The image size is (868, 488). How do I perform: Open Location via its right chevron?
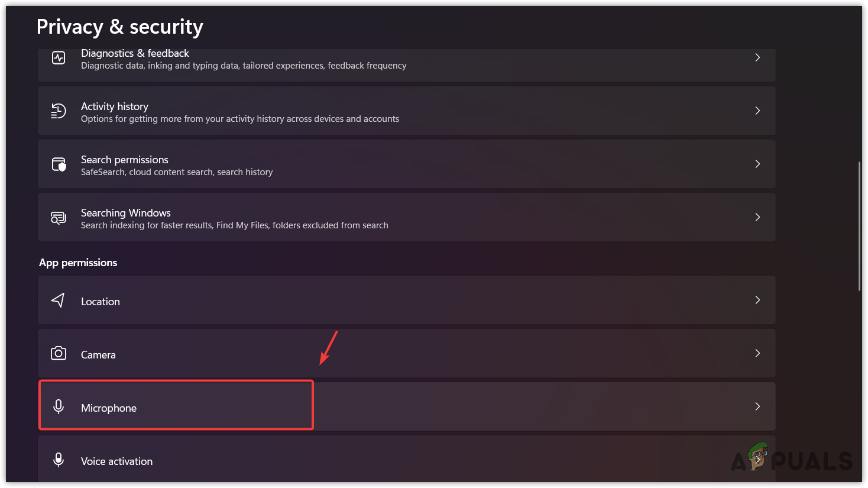tap(757, 300)
